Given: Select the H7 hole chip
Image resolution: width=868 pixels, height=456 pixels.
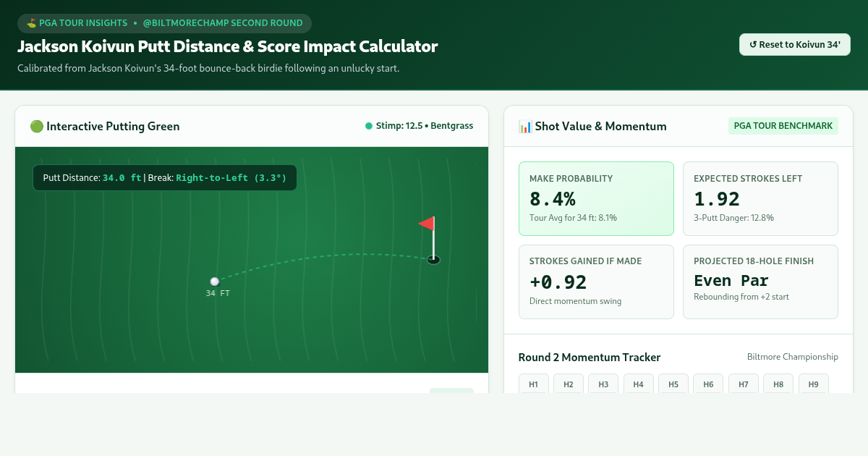Looking at the screenshot, I should pyautogui.click(x=744, y=384).
